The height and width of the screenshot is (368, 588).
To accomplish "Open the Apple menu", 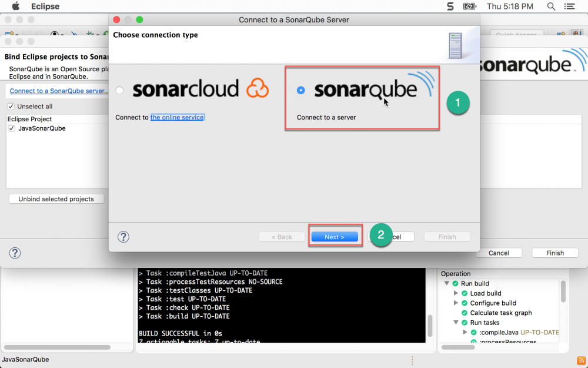I will [16, 6].
